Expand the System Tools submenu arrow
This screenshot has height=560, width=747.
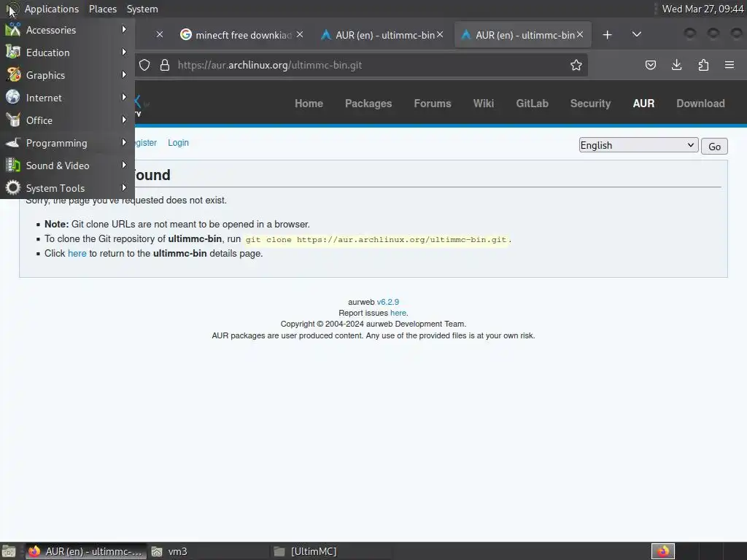124,187
